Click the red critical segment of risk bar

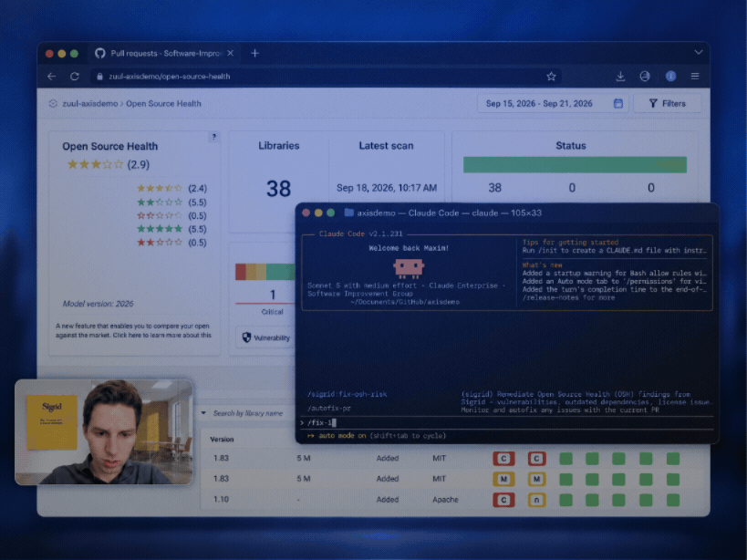tap(241, 272)
